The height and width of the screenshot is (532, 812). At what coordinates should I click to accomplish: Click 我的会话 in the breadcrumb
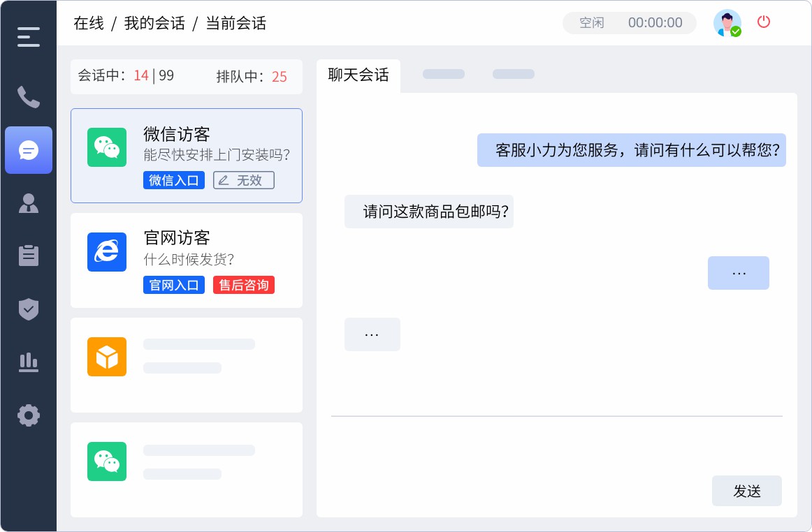154,23
